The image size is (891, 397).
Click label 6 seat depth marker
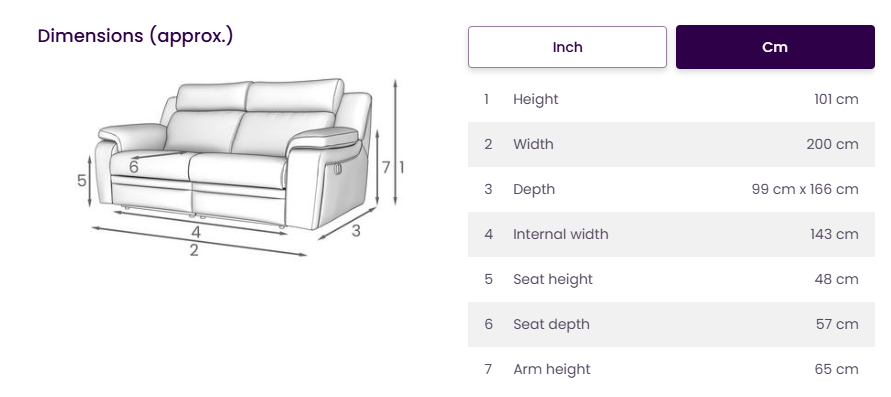coord(134,167)
